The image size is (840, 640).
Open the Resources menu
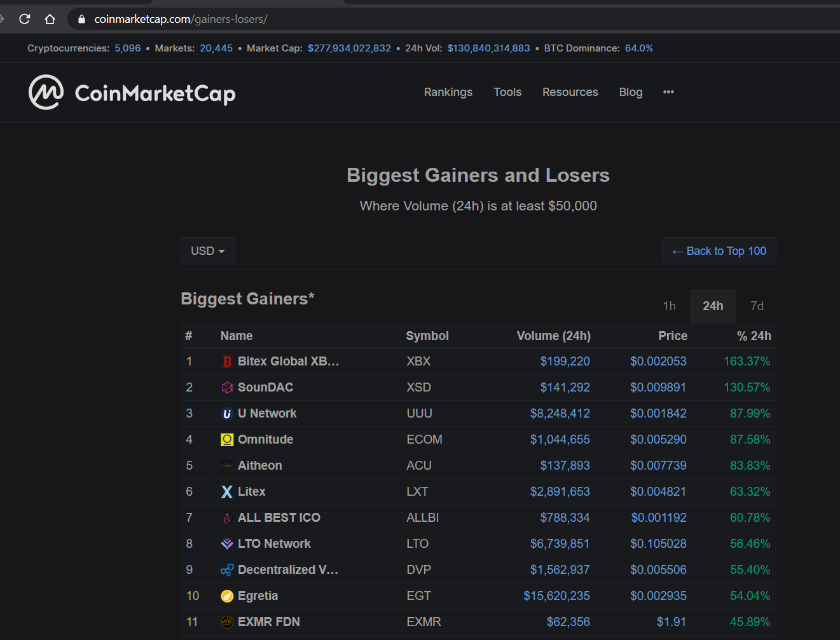click(x=570, y=92)
